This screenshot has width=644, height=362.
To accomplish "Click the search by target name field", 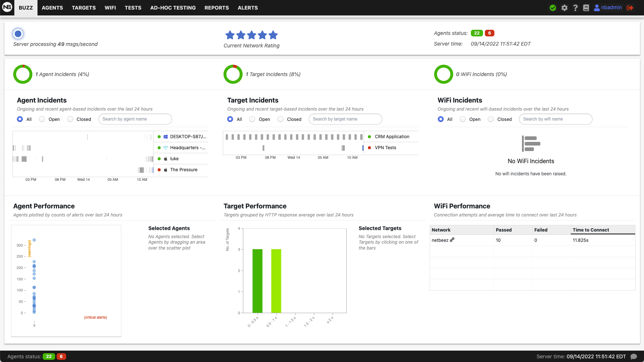I will [x=345, y=119].
